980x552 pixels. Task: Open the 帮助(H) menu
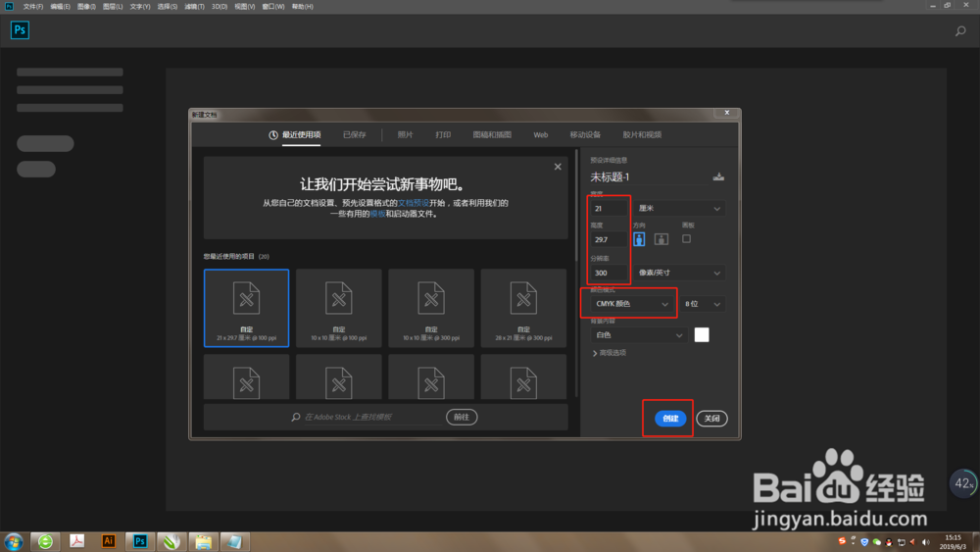(x=303, y=6)
